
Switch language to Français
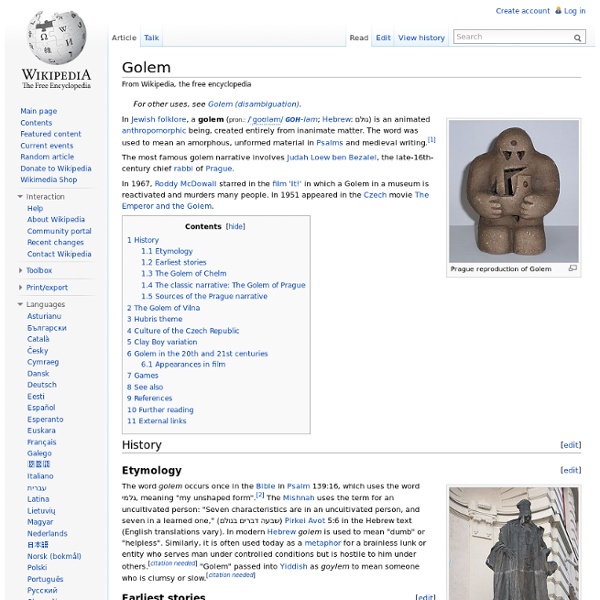point(41,442)
